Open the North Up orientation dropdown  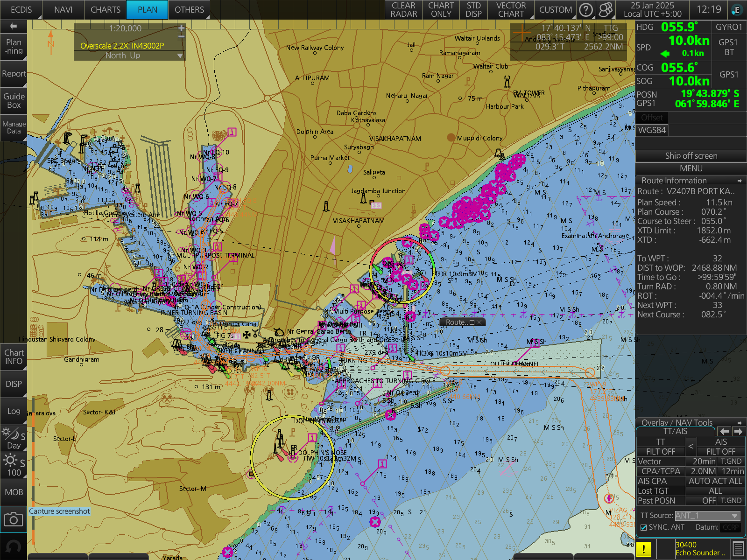(x=129, y=56)
